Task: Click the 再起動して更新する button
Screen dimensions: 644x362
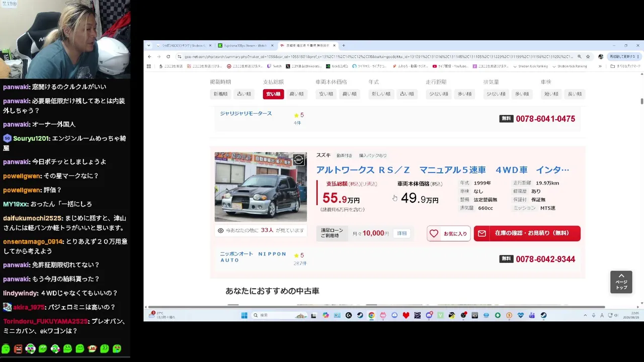Action: tap(624, 57)
